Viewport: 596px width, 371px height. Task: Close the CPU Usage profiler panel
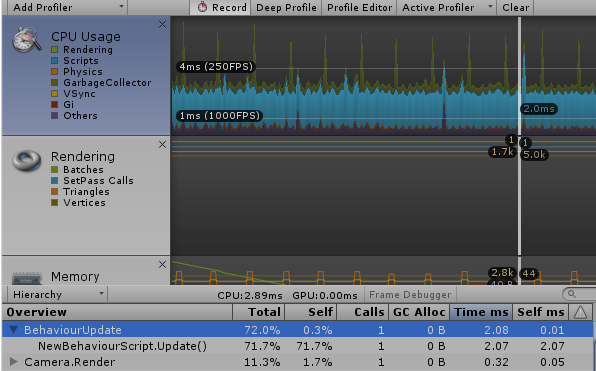click(162, 25)
